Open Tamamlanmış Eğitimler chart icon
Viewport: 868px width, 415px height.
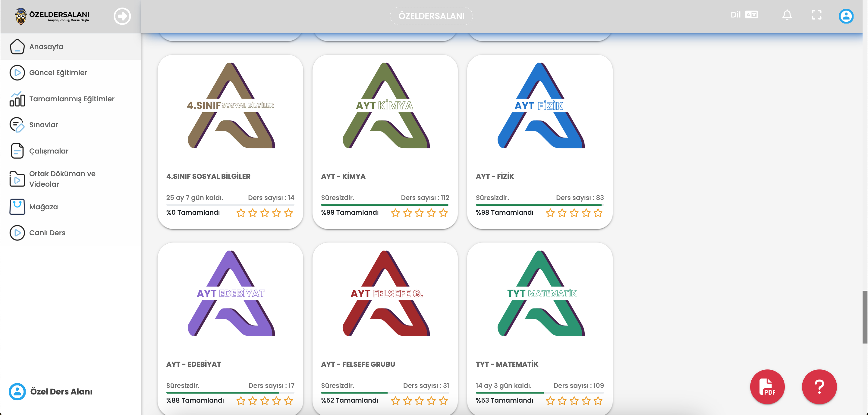[x=17, y=99]
